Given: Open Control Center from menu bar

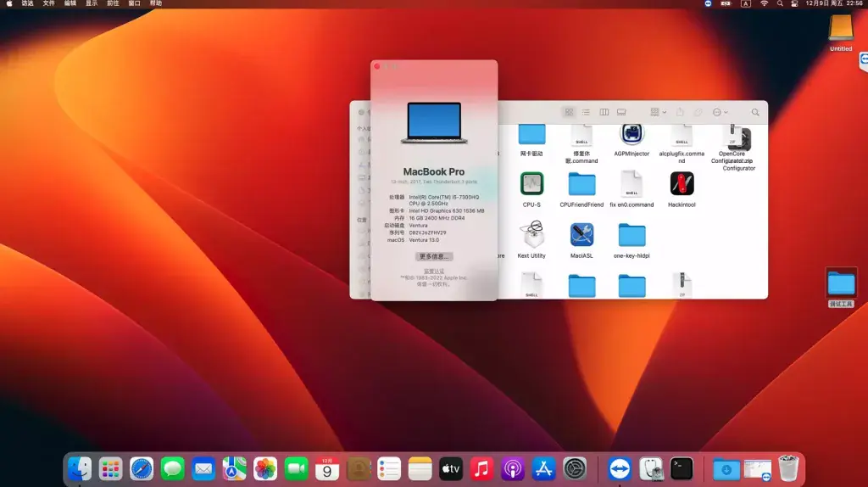Looking at the screenshot, I should click(x=794, y=3).
